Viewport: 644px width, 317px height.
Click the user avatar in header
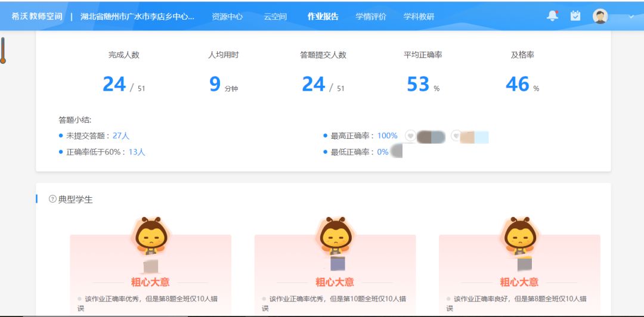(600, 16)
